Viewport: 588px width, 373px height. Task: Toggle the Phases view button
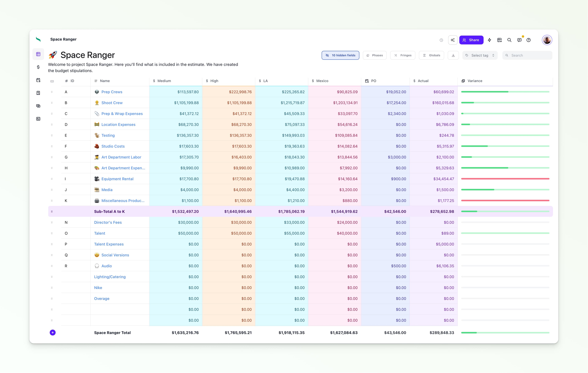[375, 55]
